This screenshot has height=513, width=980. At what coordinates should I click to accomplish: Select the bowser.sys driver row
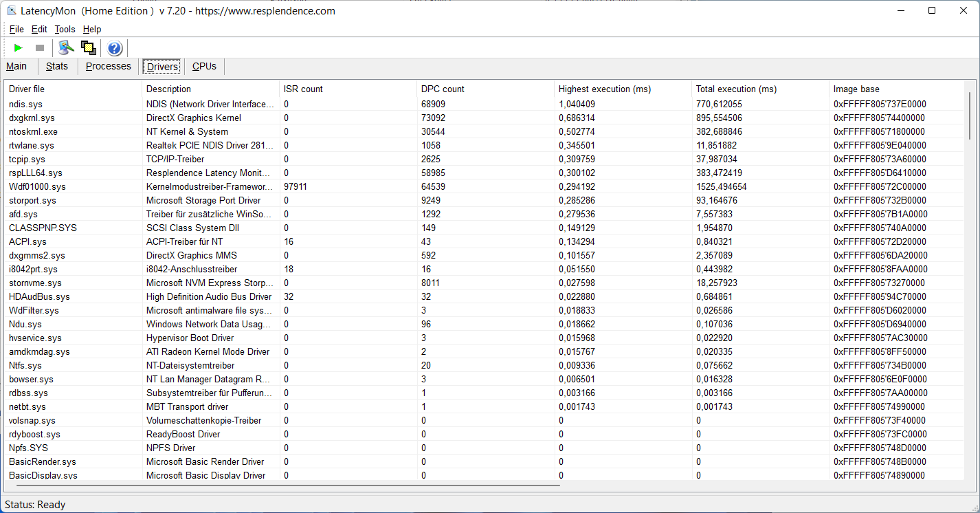[x=485, y=379]
